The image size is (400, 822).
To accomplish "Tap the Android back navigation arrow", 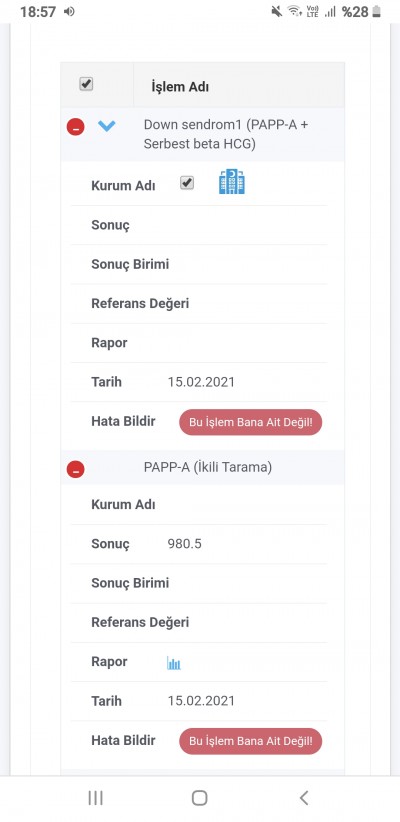I will point(304,798).
